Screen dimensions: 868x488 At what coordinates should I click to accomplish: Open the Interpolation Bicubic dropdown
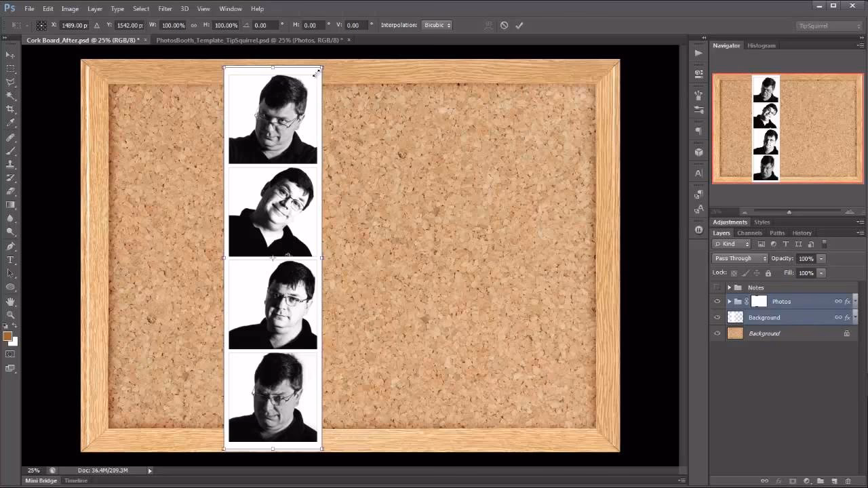point(437,25)
